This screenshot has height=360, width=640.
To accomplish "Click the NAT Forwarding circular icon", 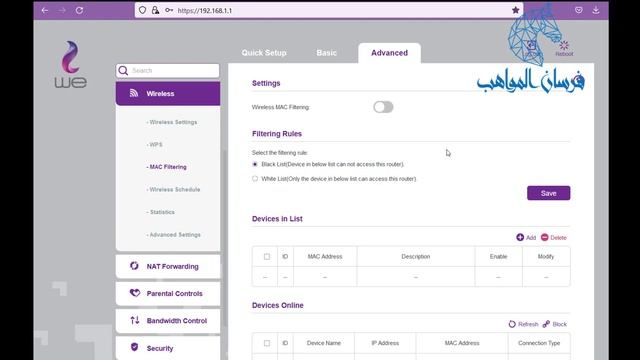I will point(134,266).
